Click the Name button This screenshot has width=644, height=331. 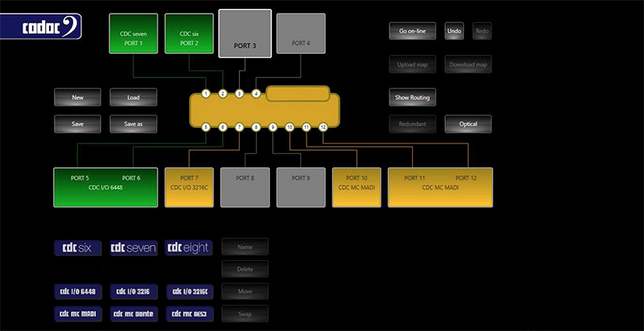[246, 246]
